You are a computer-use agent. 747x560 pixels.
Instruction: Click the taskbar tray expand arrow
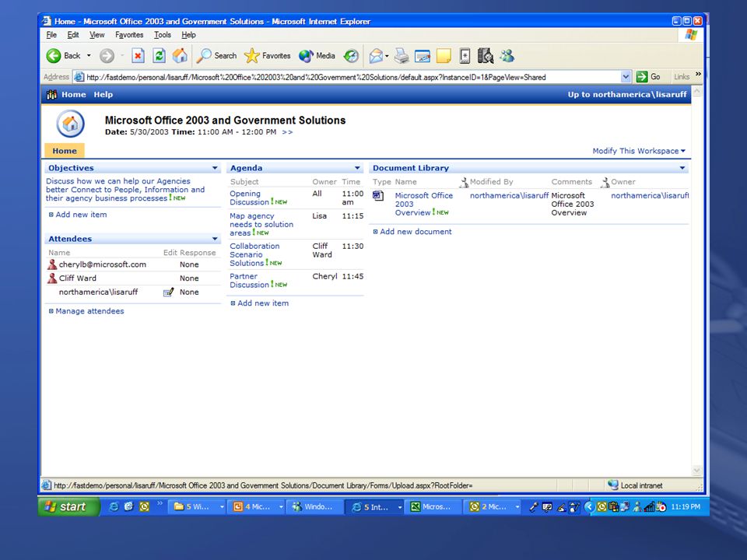[589, 506]
